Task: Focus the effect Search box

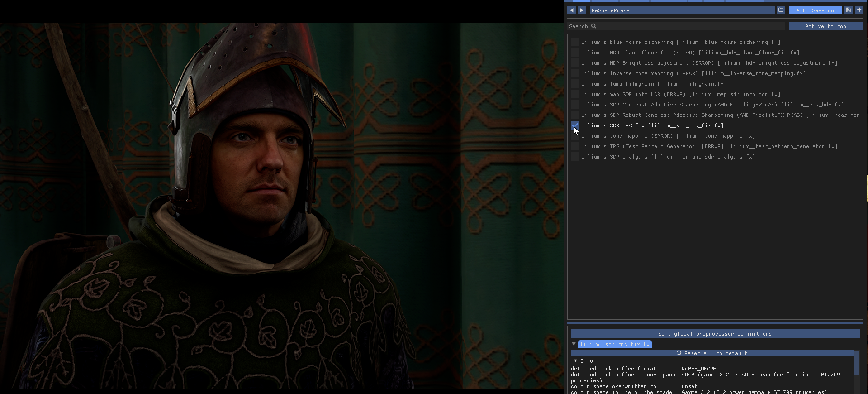Action: coord(677,26)
